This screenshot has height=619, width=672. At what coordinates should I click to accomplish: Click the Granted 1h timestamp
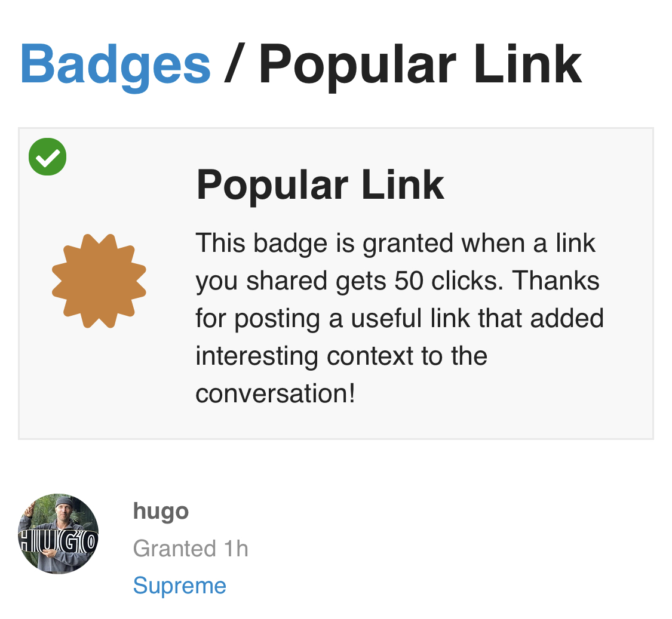coord(191,549)
